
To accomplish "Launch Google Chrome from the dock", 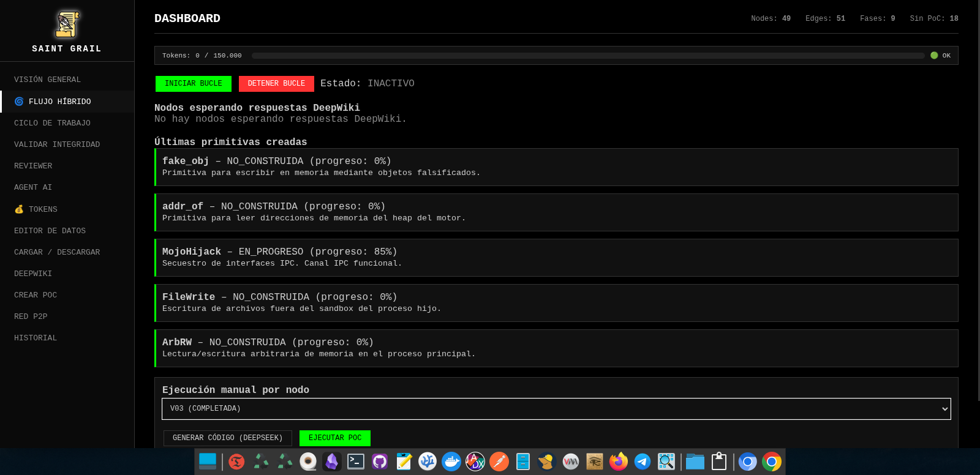I will tap(772, 462).
